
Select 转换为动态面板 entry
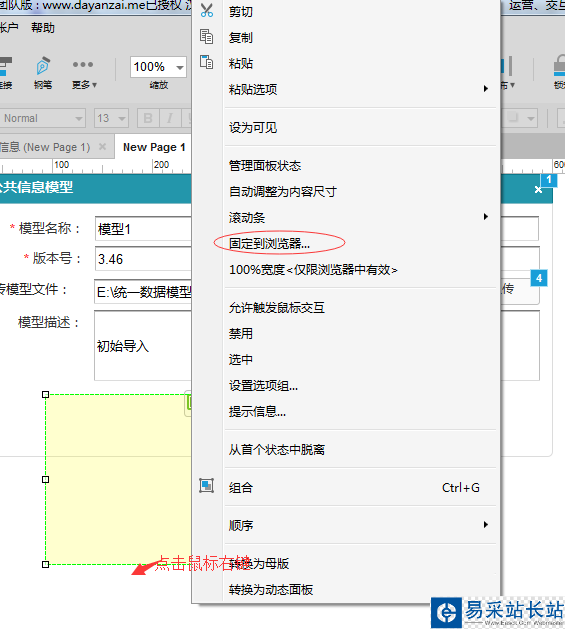(346, 589)
